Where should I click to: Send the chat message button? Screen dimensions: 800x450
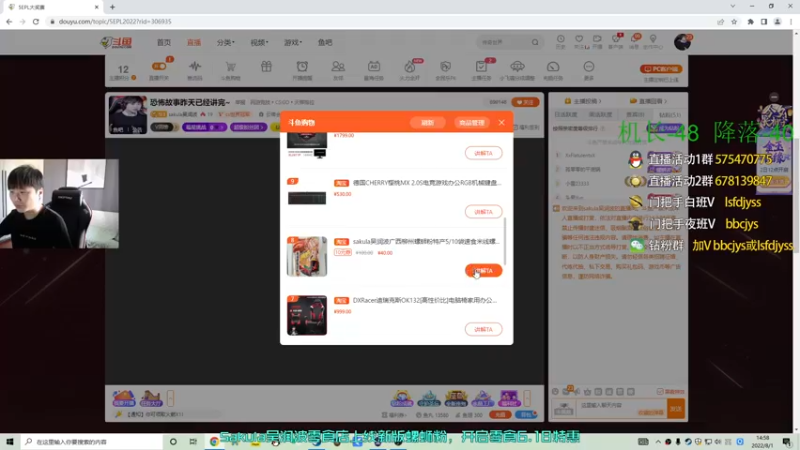pos(676,409)
